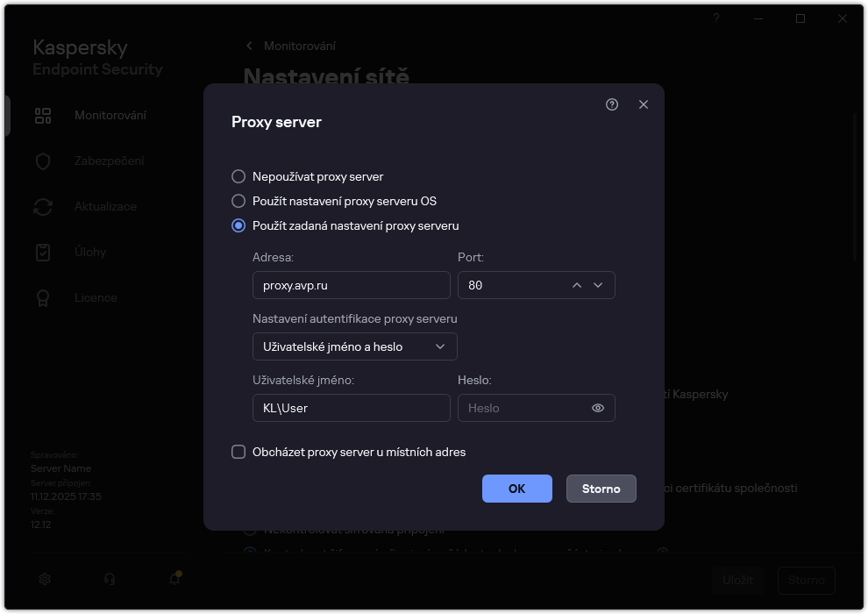Select the Licence key icon

pos(43,297)
